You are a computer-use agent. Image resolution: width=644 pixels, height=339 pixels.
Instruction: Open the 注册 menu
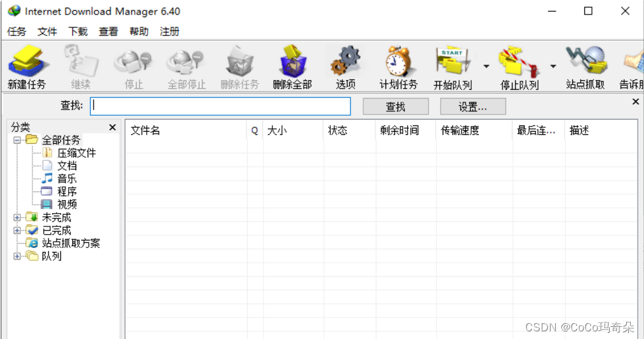tap(170, 31)
